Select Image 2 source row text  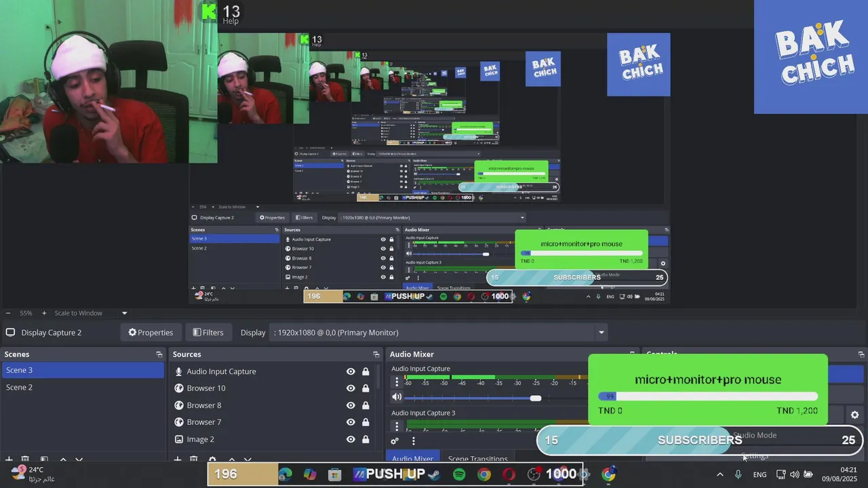(200, 439)
